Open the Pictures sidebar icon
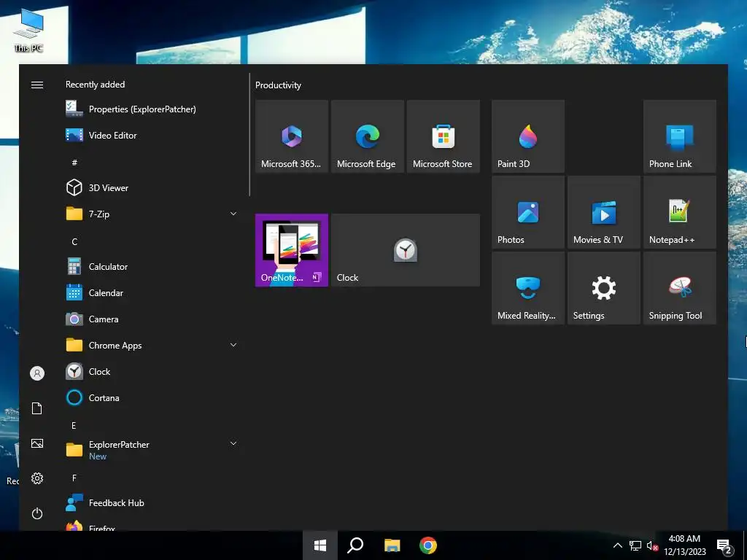Screen dimensions: 747x560 tap(37, 443)
